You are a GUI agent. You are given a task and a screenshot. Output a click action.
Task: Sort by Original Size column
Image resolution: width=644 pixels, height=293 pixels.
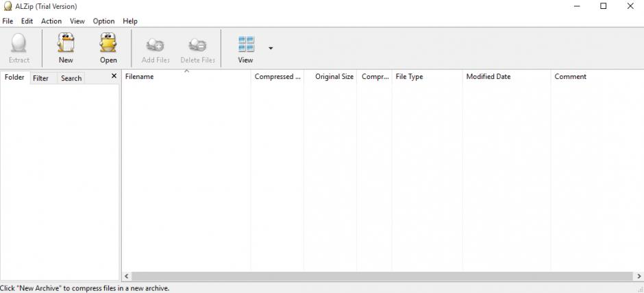[330, 77]
